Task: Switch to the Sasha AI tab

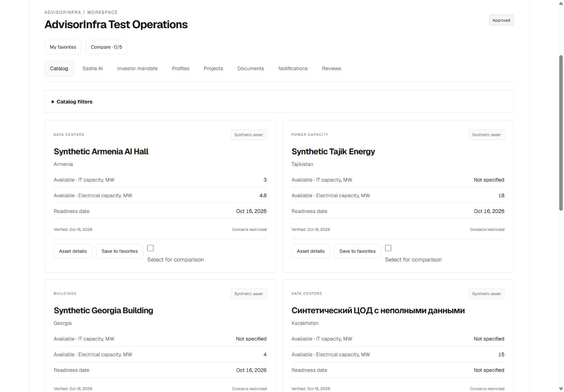Action: point(93,69)
